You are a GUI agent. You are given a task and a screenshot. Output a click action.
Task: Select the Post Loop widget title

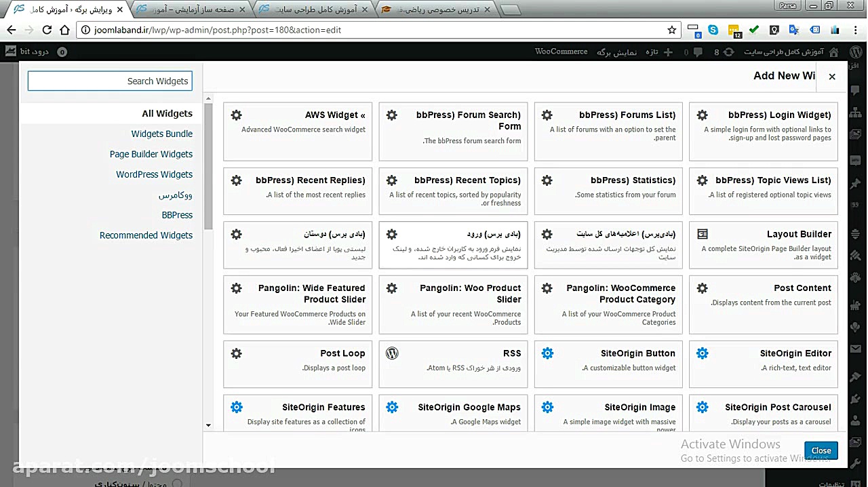tap(342, 353)
